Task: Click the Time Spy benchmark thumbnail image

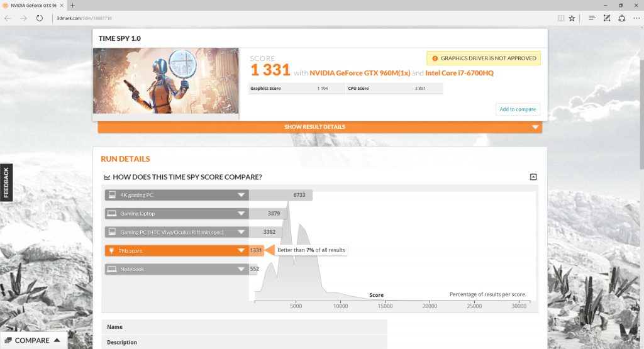Action: pyautogui.click(x=165, y=81)
